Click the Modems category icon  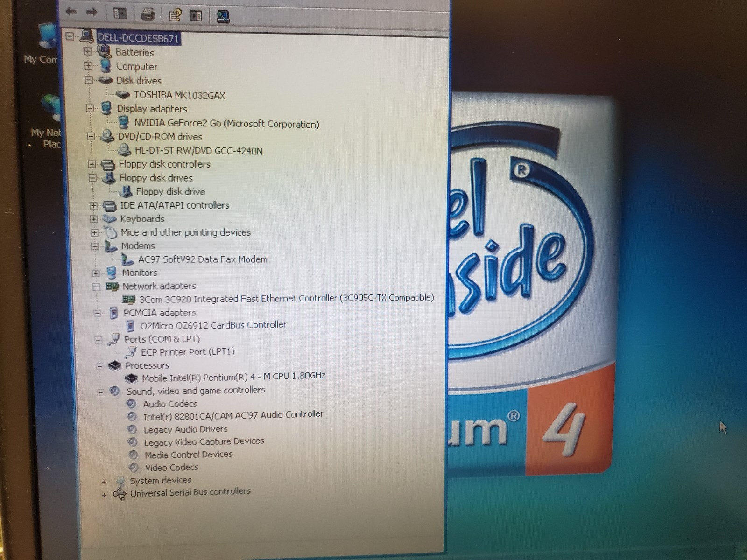[111, 246]
